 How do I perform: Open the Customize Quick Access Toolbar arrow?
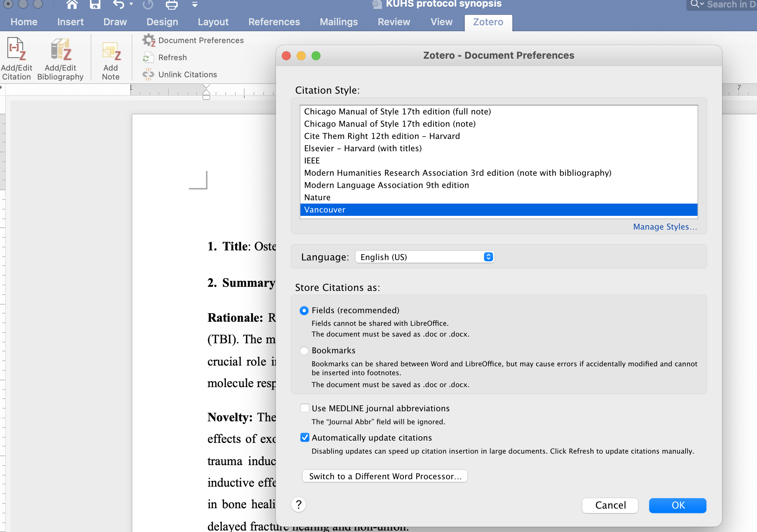(195, 4)
